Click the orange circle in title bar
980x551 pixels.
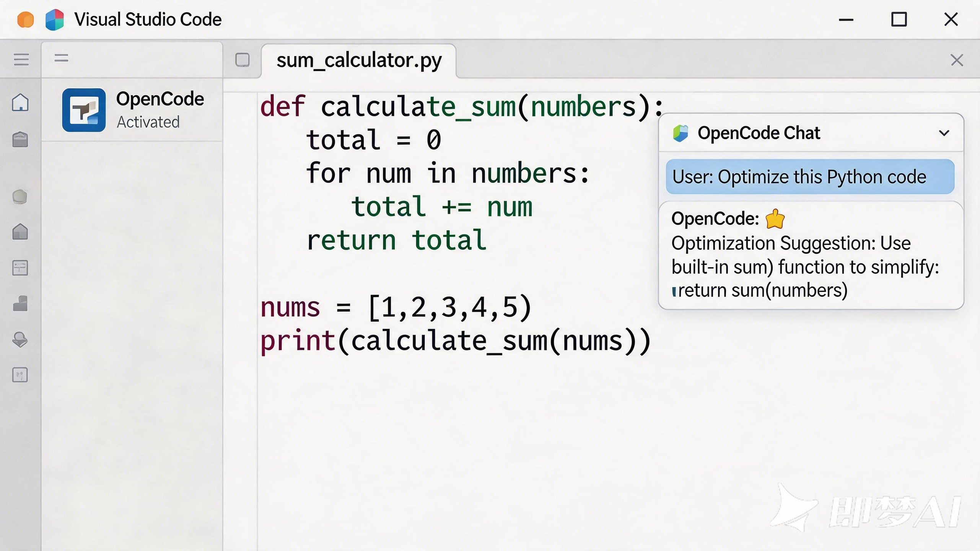pos(26,20)
